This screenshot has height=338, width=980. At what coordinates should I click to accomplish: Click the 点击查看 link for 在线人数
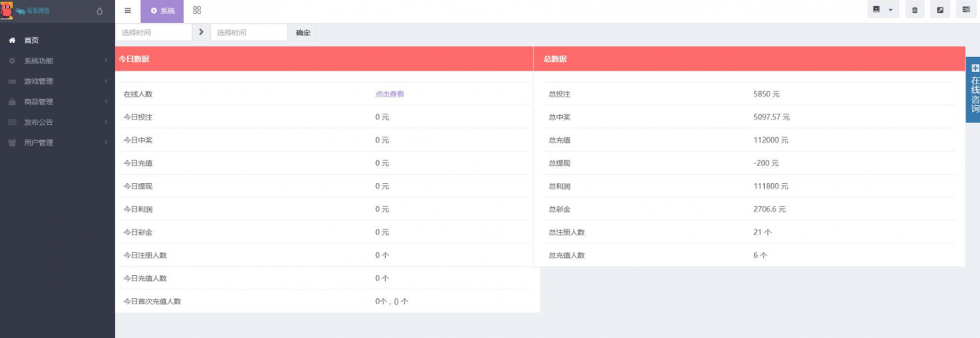click(390, 94)
